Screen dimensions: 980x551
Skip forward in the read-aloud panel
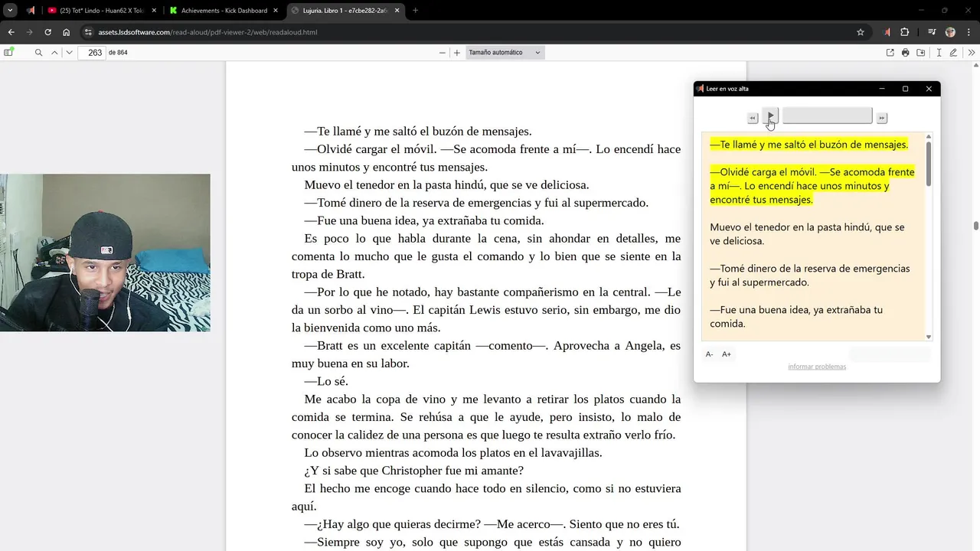pos(882,118)
